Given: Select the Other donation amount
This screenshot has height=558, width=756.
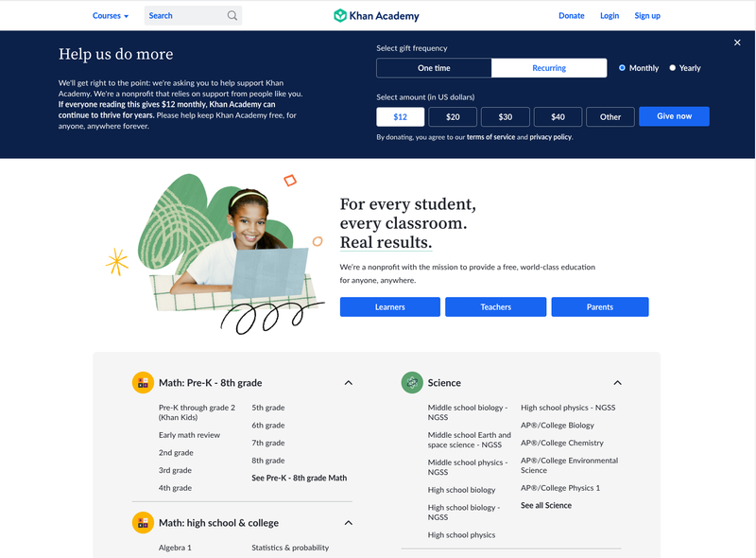Looking at the screenshot, I should 610,117.
